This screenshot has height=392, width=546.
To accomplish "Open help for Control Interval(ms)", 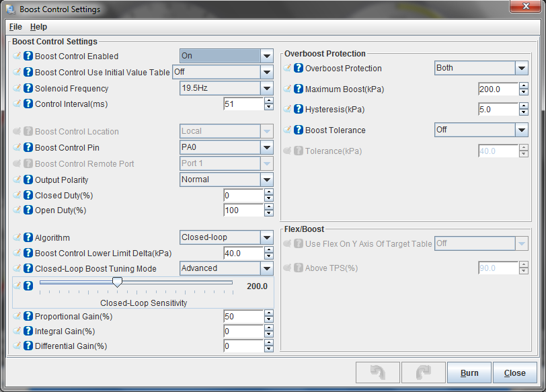I will [28, 104].
